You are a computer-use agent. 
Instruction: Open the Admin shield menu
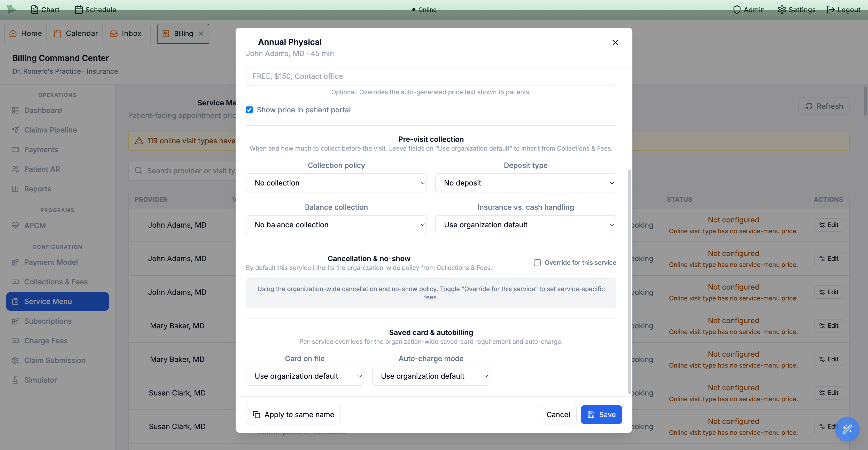point(749,10)
